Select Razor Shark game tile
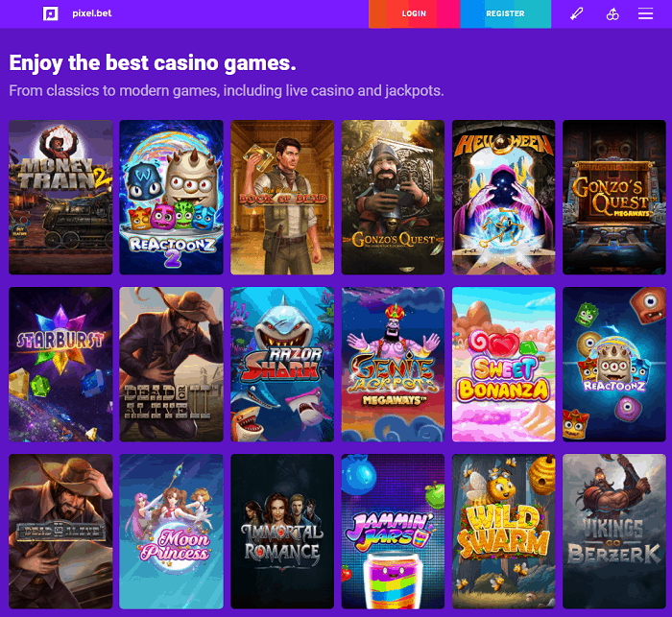This screenshot has height=617, width=672. coord(282,365)
